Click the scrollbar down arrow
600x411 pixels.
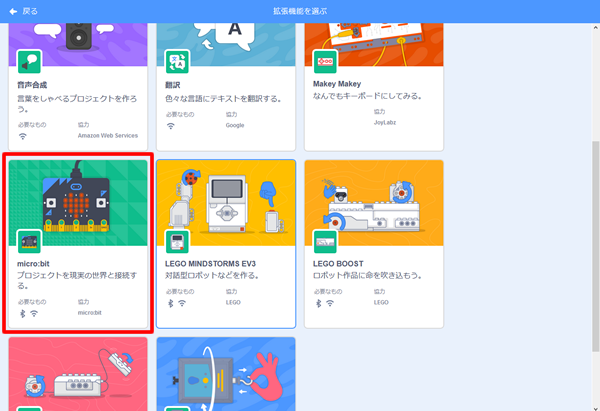pyautogui.click(x=596, y=408)
